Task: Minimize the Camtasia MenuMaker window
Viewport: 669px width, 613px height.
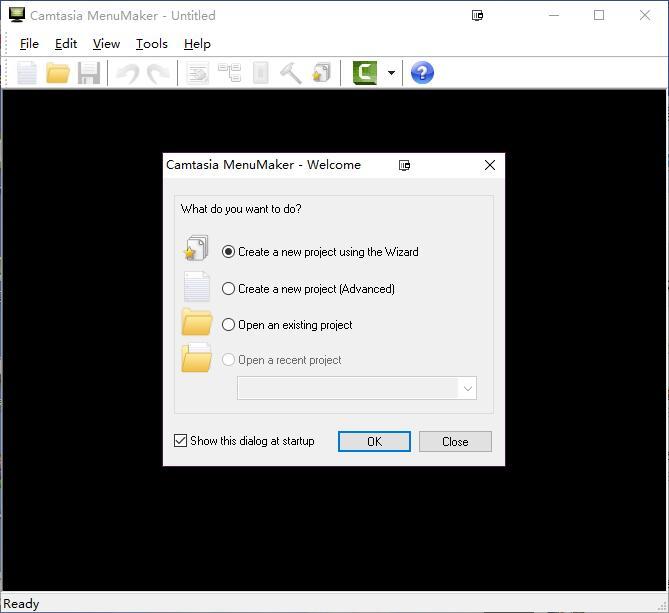Action: tap(554, 15)
